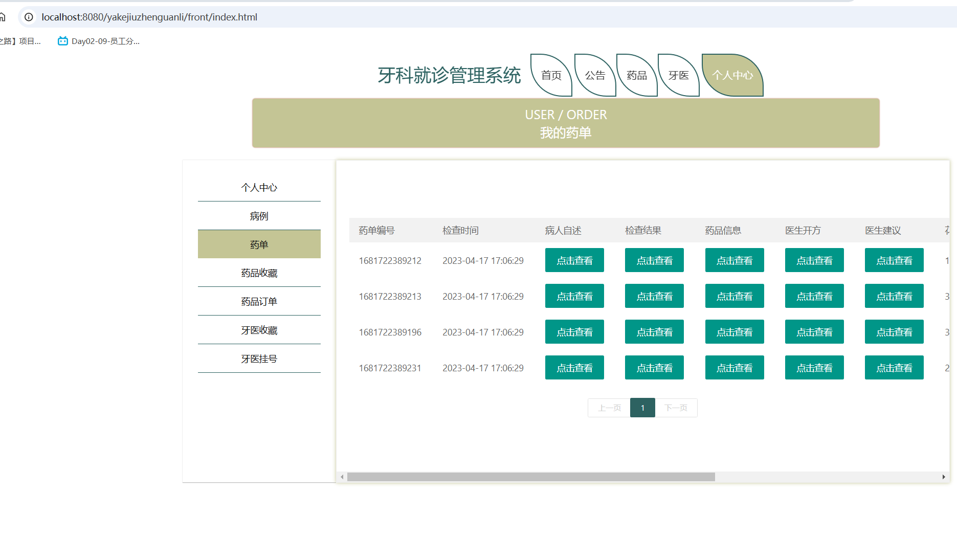Click the 病人自述 column header
The width and height of the screenshot is (957, 560).
coord(563,230)
